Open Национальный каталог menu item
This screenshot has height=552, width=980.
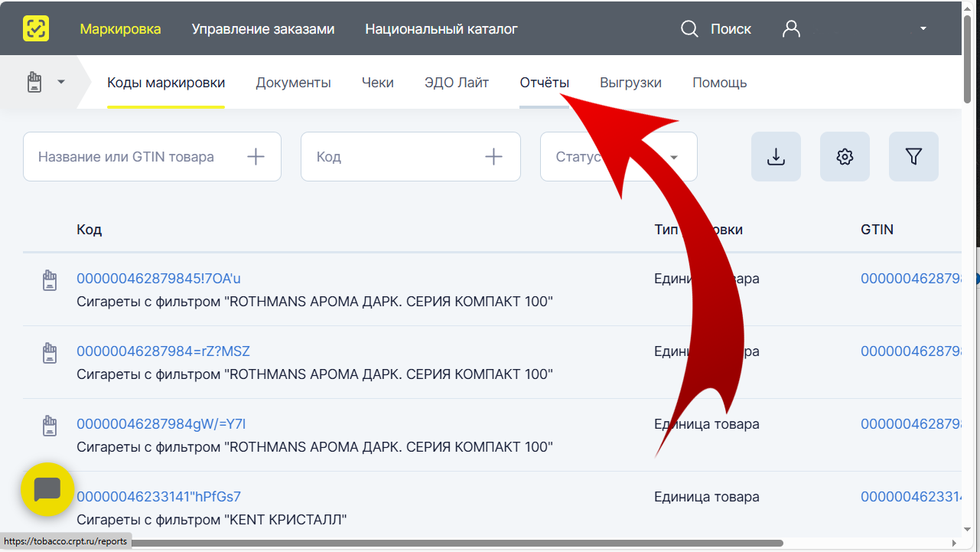pos(441,29)
